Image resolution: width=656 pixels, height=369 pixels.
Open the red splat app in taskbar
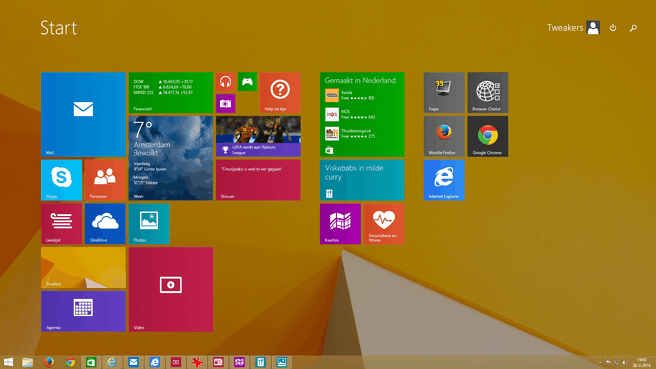[197, 362]
